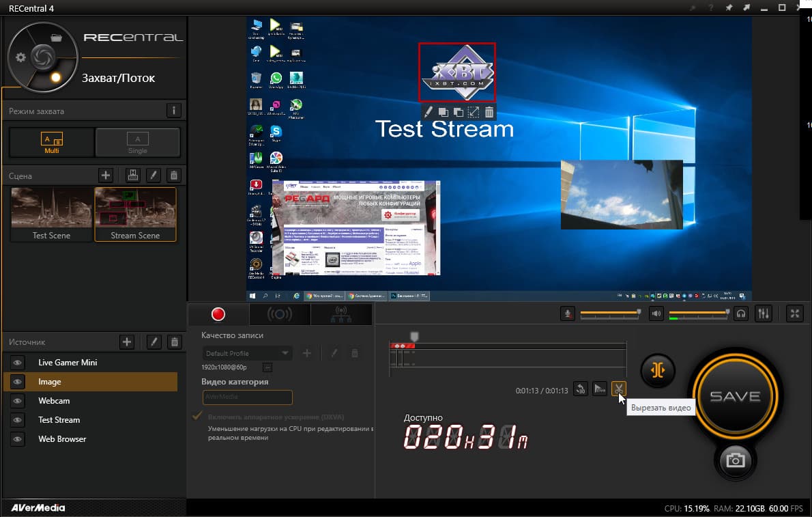Click the pencil edit icon under logo overlay
The width and height of the screenshot is (812, 517).
429,111
